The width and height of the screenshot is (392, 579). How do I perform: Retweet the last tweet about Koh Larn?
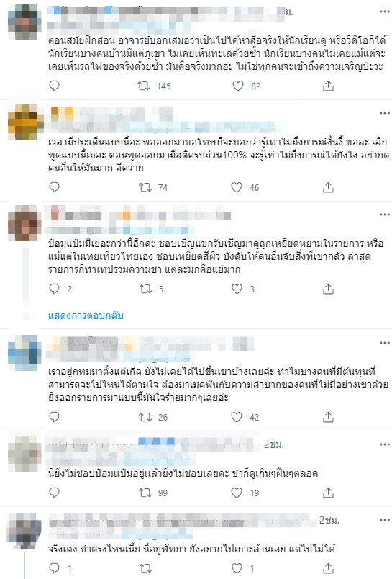pos(145,568)
